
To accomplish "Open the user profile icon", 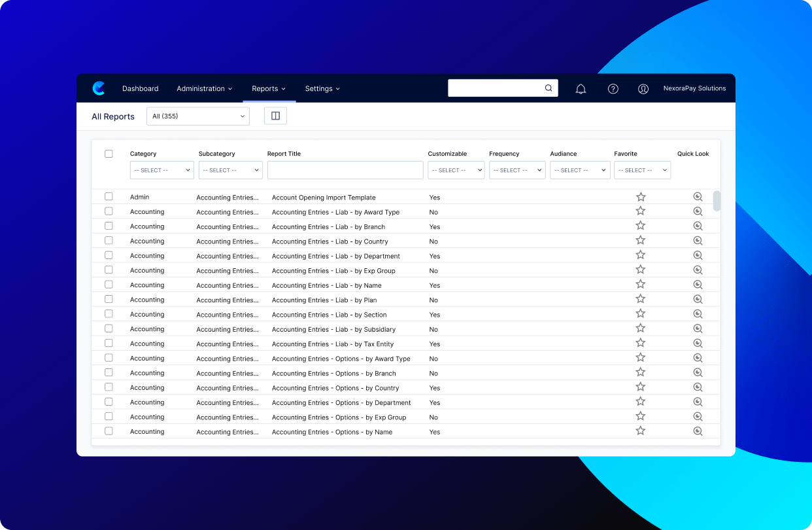I will click(x=643, y=89).
